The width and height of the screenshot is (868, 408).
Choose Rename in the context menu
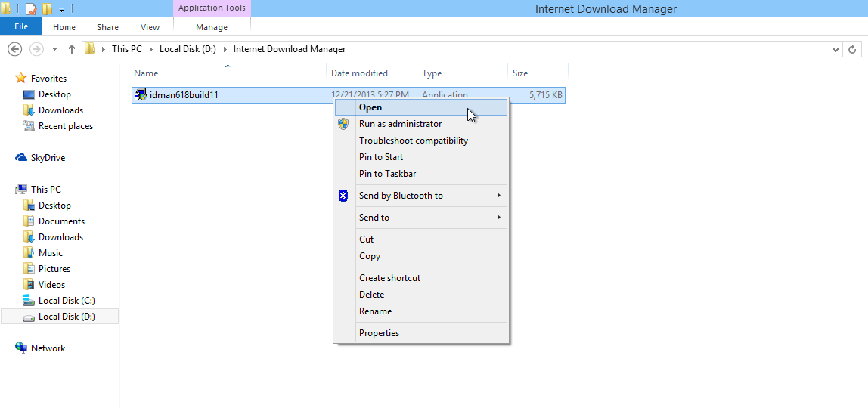tap(420, 311)
